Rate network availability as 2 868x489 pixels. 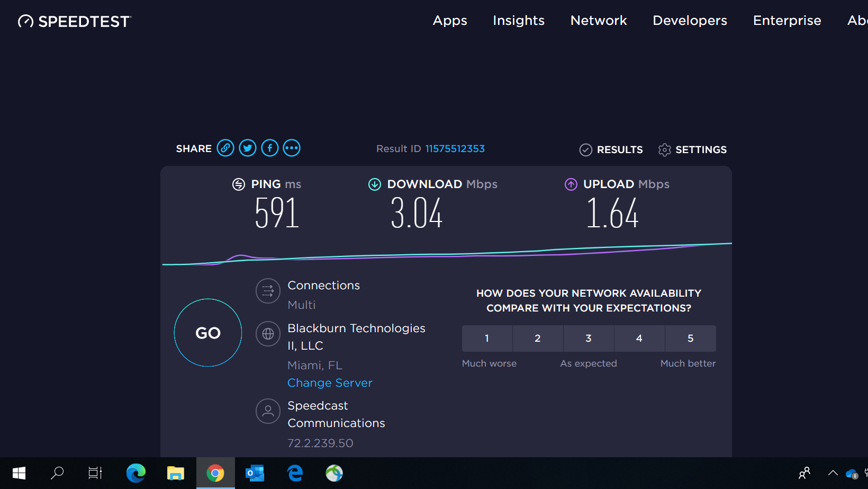[538, 339]
